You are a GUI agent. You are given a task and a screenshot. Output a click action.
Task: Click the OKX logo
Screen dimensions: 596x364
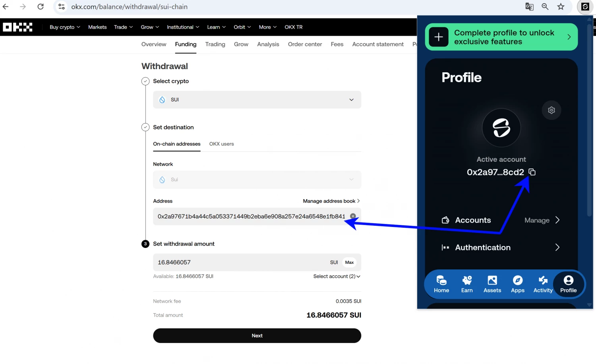click(x=17, y=27)
